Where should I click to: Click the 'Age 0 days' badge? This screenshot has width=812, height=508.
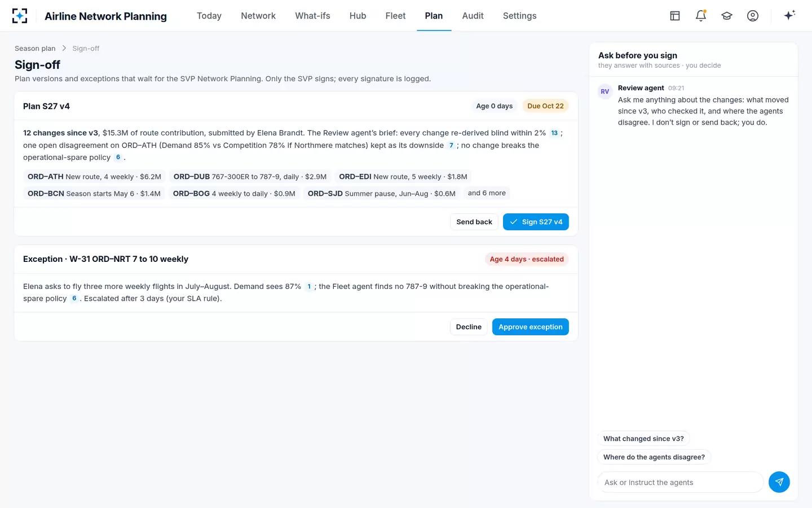pyautogui.click(x=495, y=106)
